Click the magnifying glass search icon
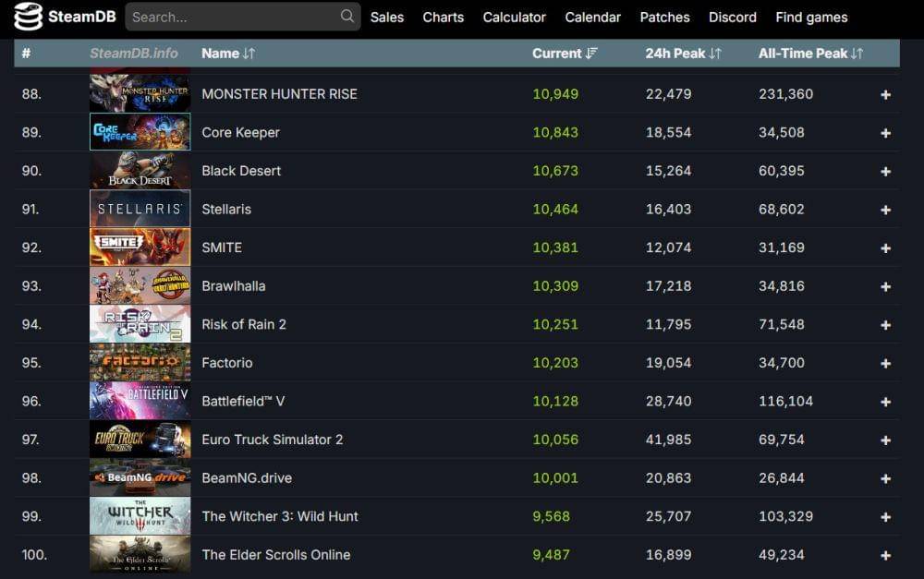 point(347,16)
